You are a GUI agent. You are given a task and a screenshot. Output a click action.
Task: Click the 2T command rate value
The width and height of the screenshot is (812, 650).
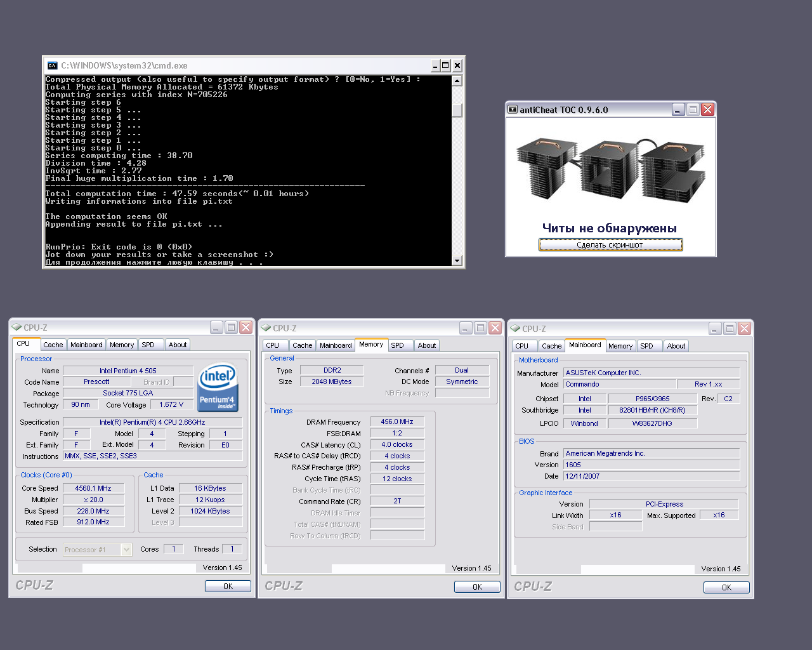[397, 501]
